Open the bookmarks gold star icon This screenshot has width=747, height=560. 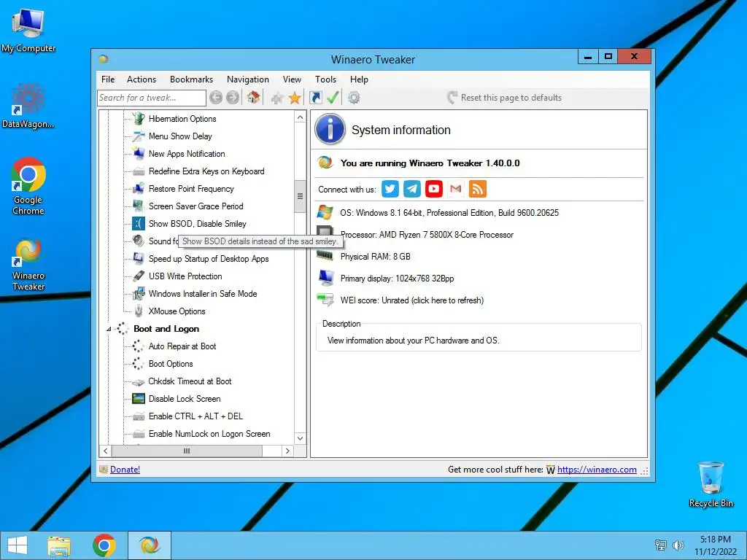coord(295,98)
